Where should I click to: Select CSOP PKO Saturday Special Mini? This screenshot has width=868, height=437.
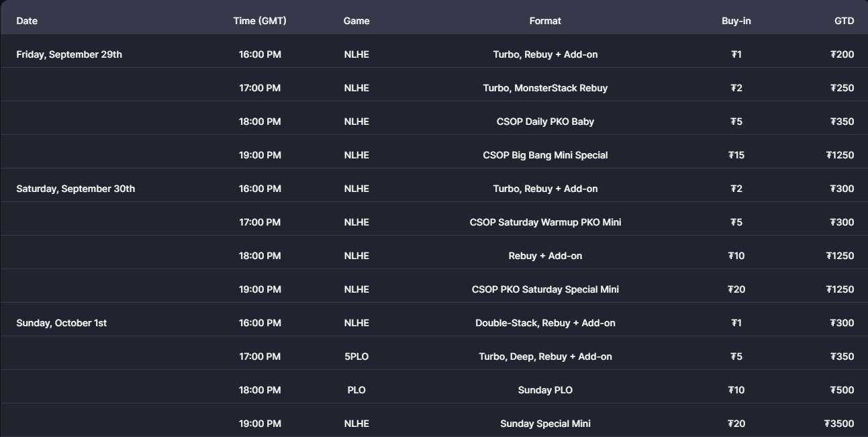[545, 289]
